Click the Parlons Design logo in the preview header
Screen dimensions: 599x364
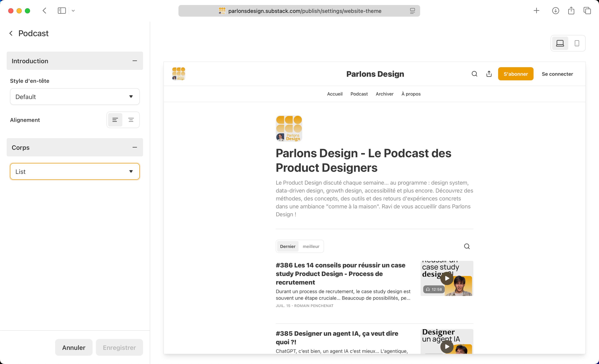point(179,74)
